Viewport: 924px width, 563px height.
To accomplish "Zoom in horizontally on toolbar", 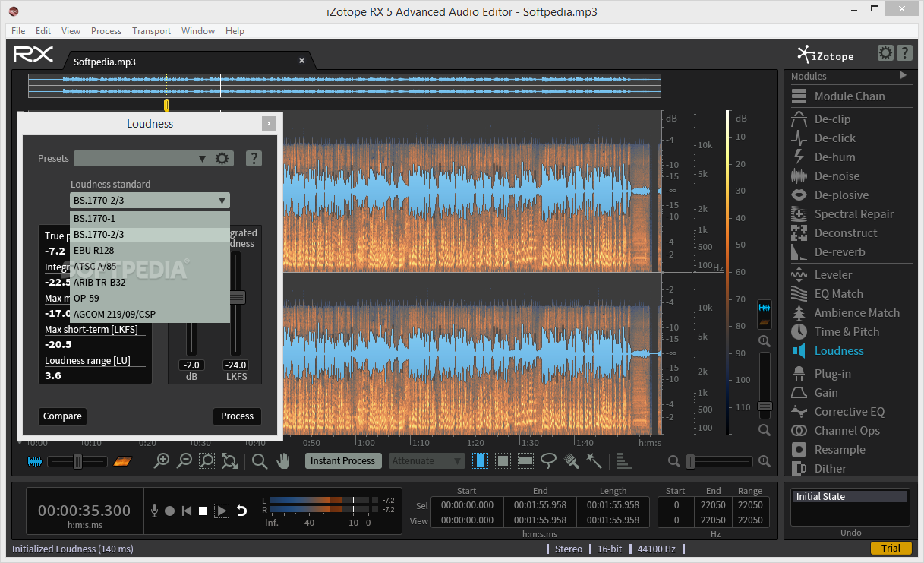I will click(x=162, y=460).
